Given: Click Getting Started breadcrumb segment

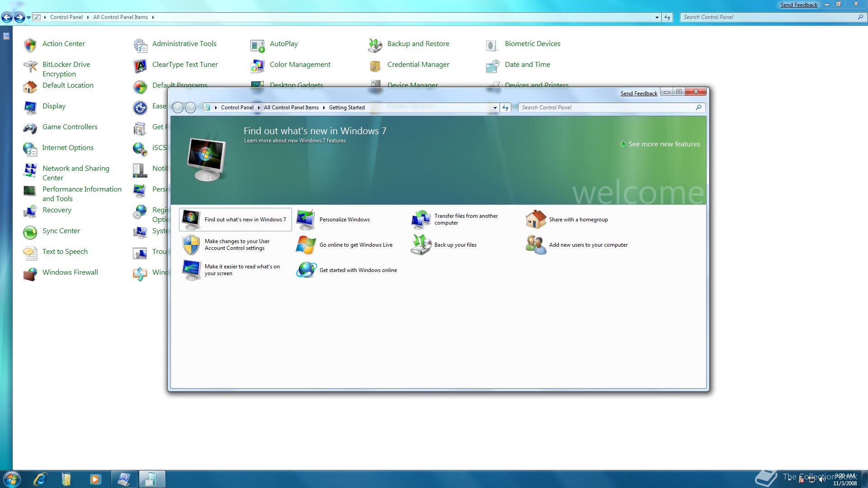Looking at the screenshot, I should (347, 108).
